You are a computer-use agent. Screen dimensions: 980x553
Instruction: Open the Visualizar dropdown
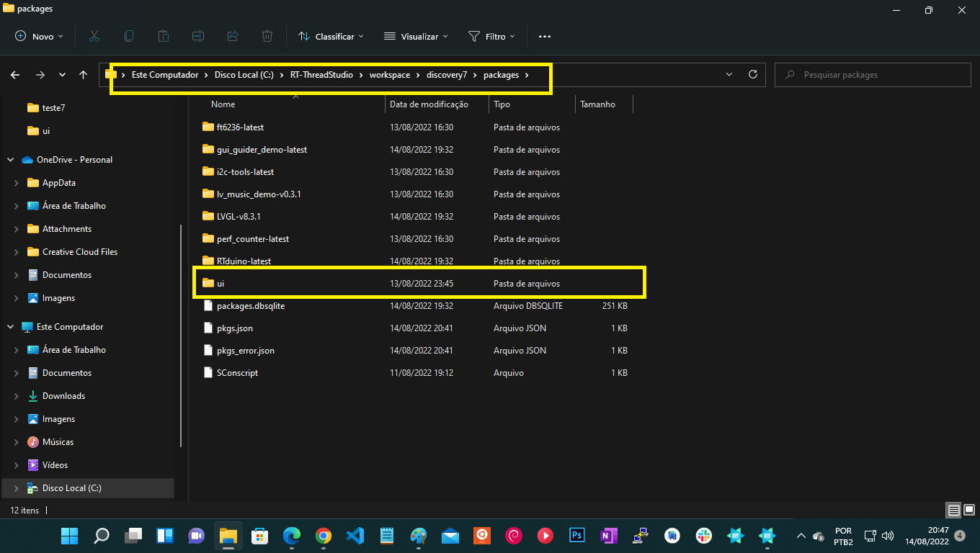pyautogui.click(x=416, y=36)
